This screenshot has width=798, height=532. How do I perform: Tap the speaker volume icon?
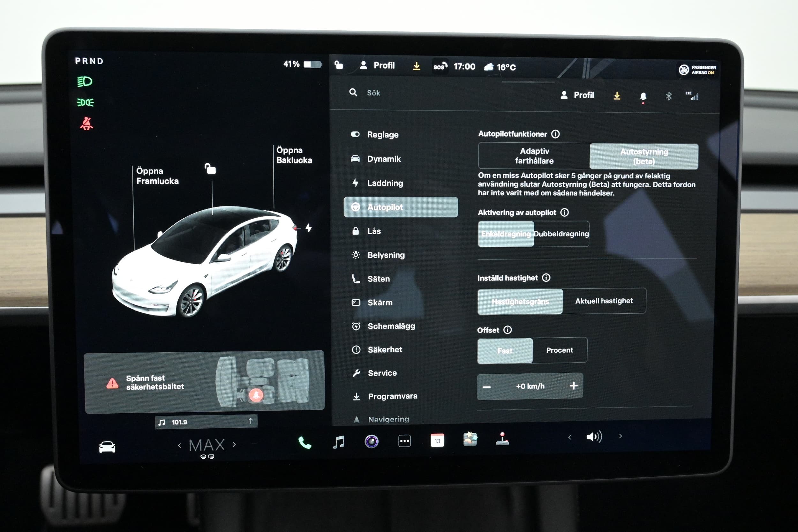(594, 437)
